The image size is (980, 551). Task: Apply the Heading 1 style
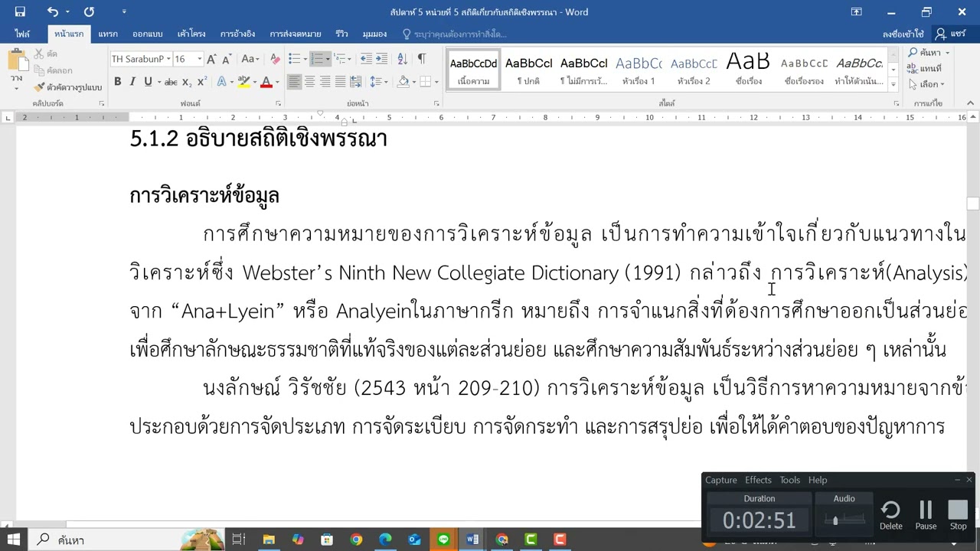(639, 70)
